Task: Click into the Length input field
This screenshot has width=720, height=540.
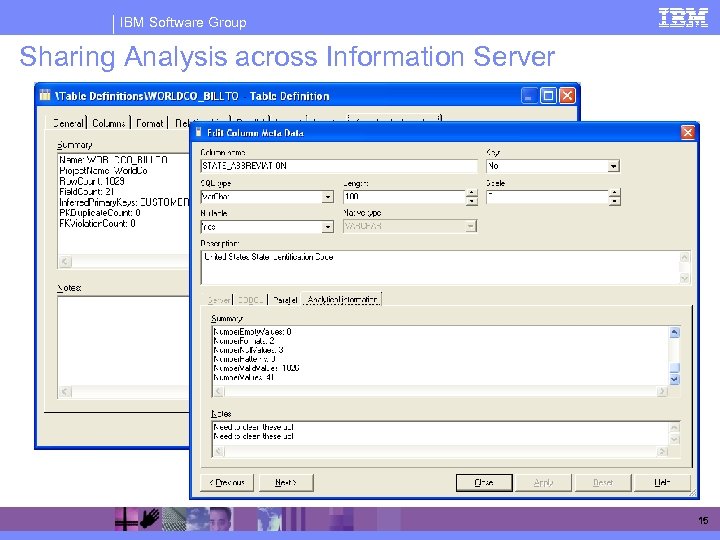Action: coord(405,197)
